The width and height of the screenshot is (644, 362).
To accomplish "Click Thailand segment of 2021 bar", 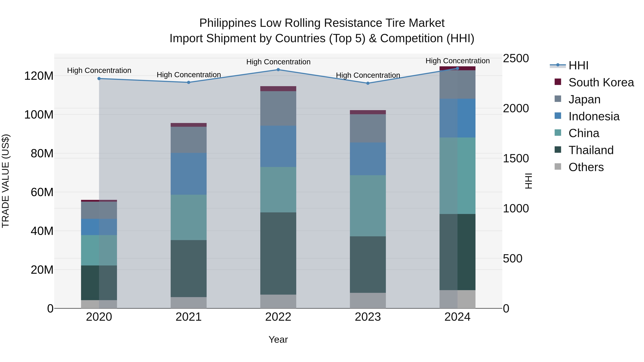I will pos(189,269).
